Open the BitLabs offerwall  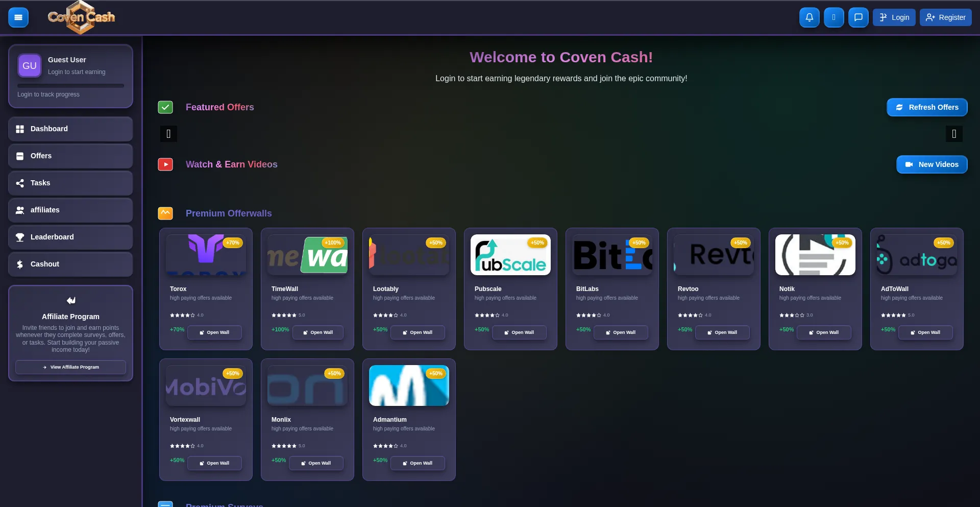point(621,332)
